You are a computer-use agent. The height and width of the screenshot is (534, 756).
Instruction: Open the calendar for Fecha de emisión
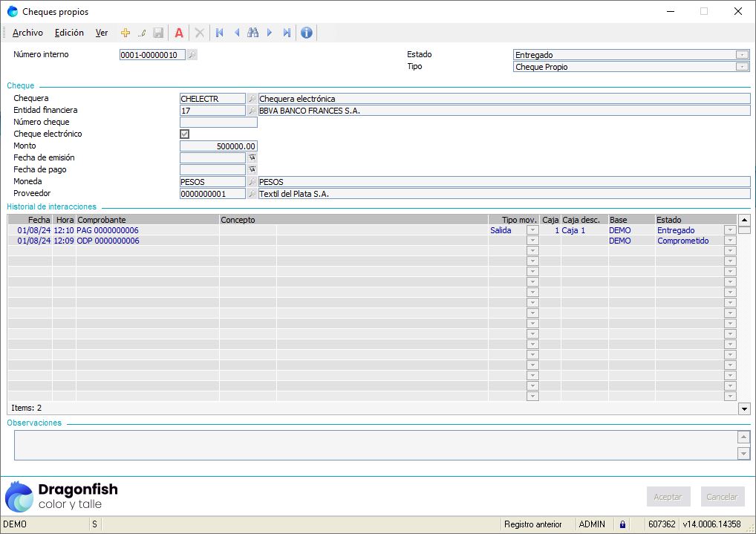pyautogui.click(x=252, y=157)
